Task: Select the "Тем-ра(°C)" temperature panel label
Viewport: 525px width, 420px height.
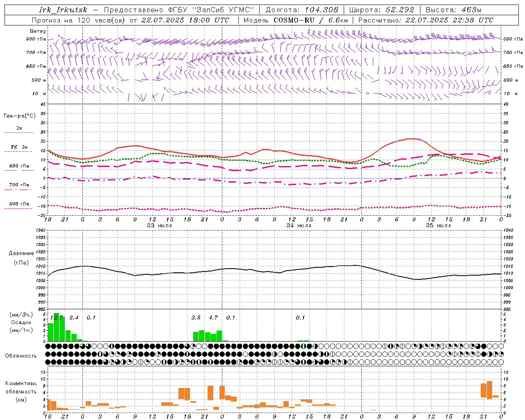Action: [x=20, y=116]
